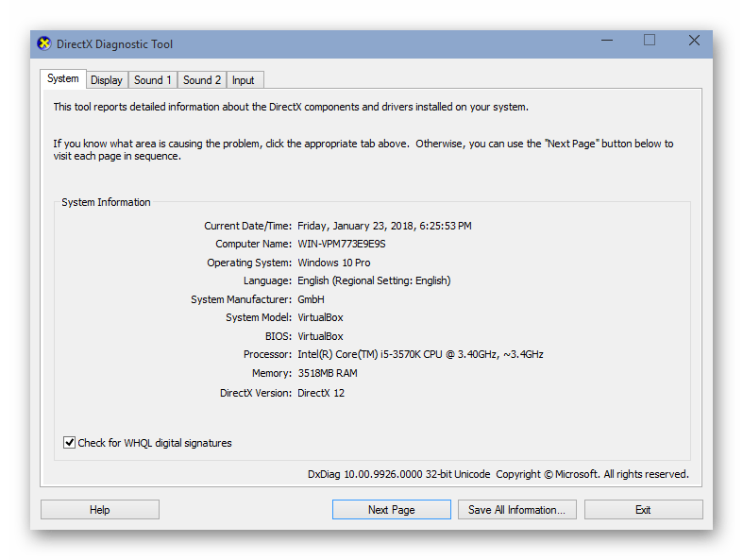This screenshot has height=560, width=743.
Task: Click the DirectX Diagnostic Tool title text
Action: pyautogui.click(x=114, y=44)
